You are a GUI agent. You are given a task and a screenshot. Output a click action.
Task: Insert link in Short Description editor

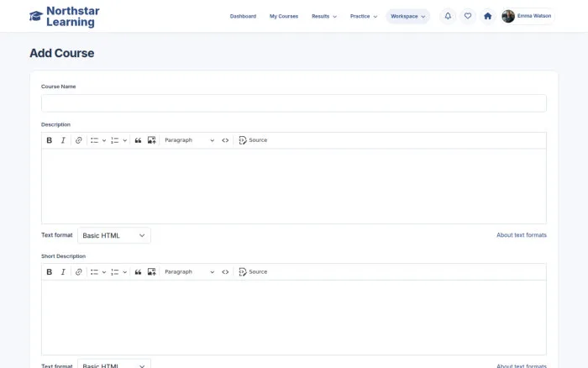point(78,272)
